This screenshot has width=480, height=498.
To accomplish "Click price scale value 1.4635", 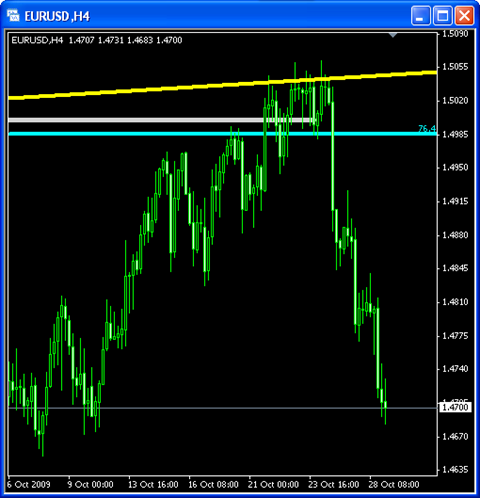I will click(455, 470).
